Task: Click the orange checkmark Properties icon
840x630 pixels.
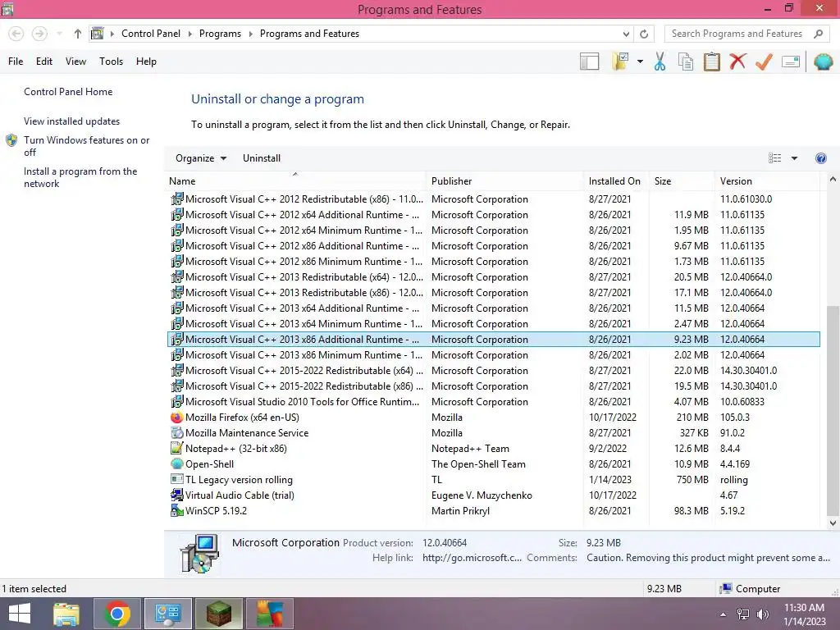Action: tap(764, 62)
